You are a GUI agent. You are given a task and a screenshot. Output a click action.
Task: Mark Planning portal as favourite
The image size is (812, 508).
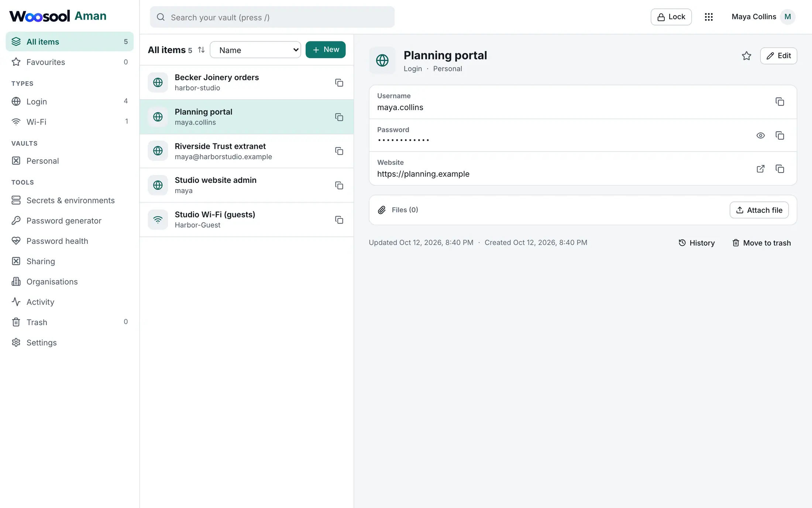coord(746,56)
